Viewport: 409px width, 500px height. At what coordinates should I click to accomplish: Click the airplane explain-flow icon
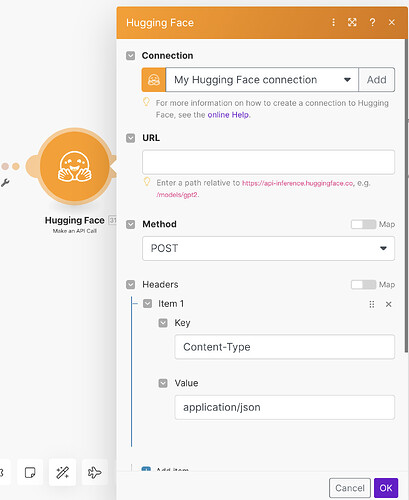[94, 472]
